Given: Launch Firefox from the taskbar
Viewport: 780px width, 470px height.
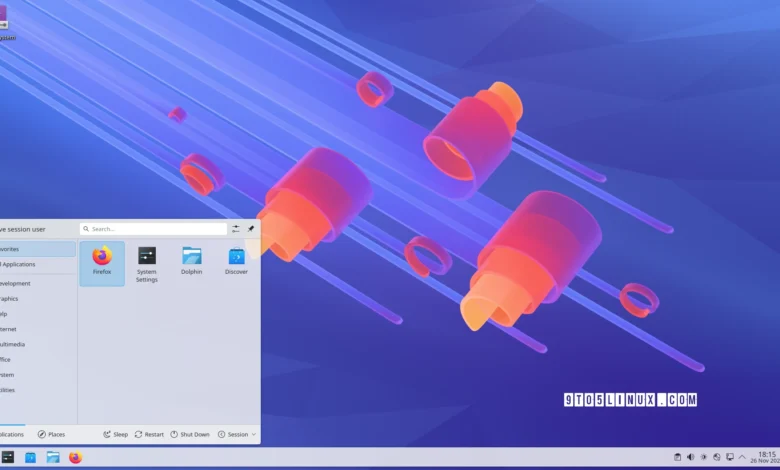Looking at the screenshot, I should click(76, 457).
